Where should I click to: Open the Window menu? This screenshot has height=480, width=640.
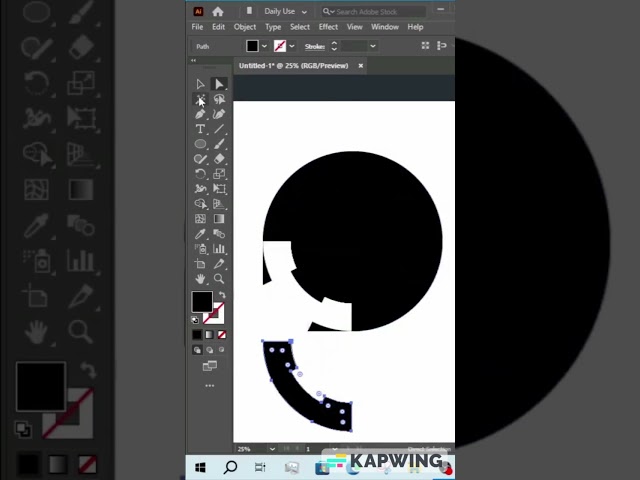pyautogui.click(x=384, y=27)
